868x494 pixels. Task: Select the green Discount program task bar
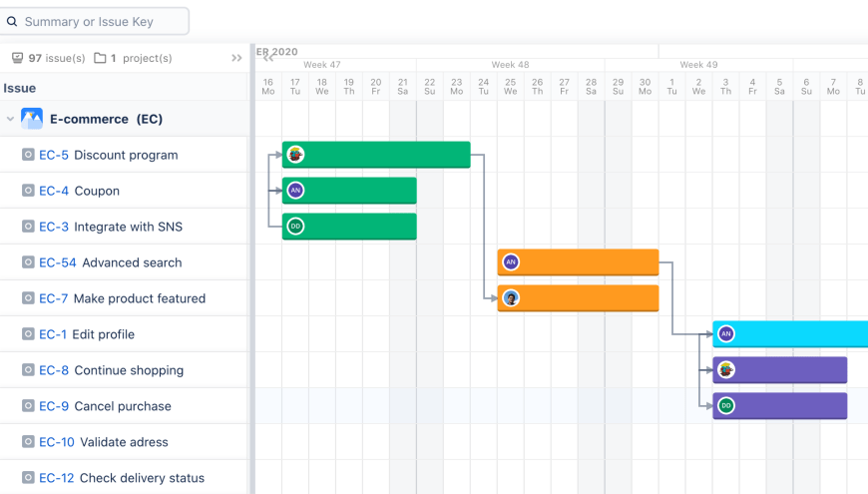pyautogui.click(x=376, y=155)
